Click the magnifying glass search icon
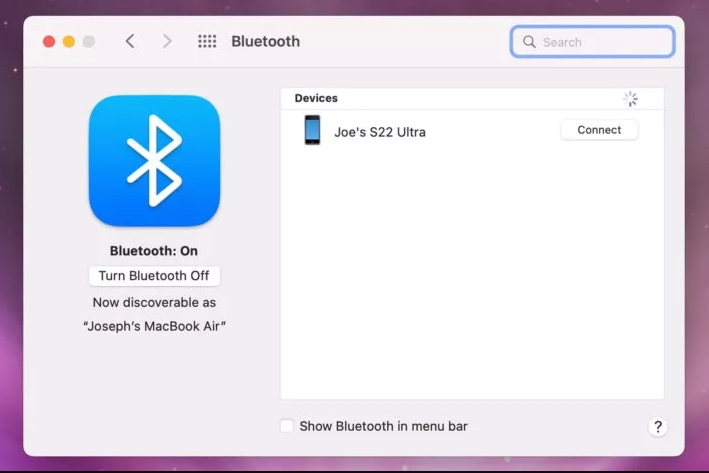The width and height of the screenshot is (709, 473). click(529, 42)
